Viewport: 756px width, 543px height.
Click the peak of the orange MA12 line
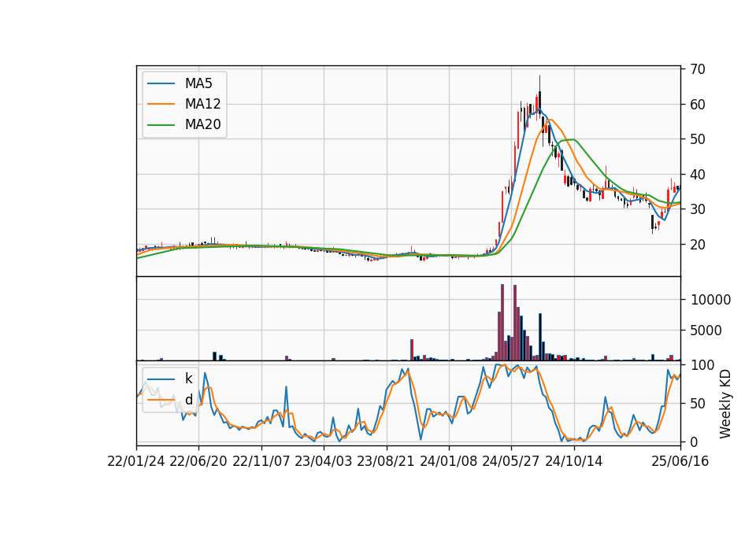[x=550, y=120]
